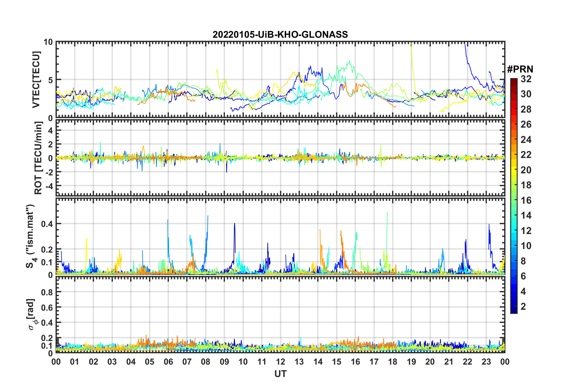Click colorbar tick label 2

coord(523,307)
